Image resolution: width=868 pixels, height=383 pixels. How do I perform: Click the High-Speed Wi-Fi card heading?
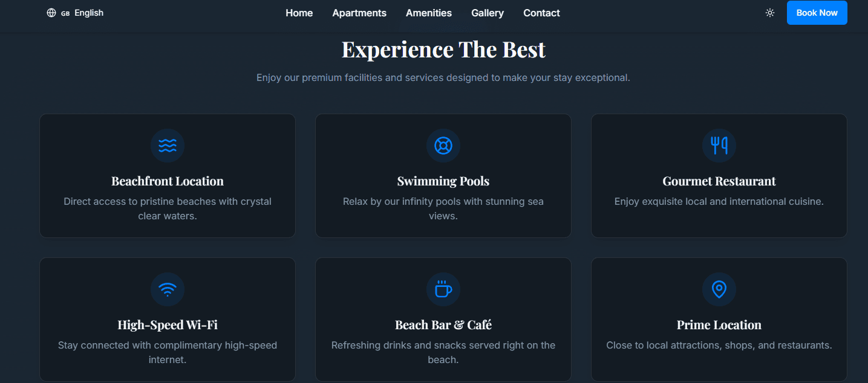click(168, 325)
